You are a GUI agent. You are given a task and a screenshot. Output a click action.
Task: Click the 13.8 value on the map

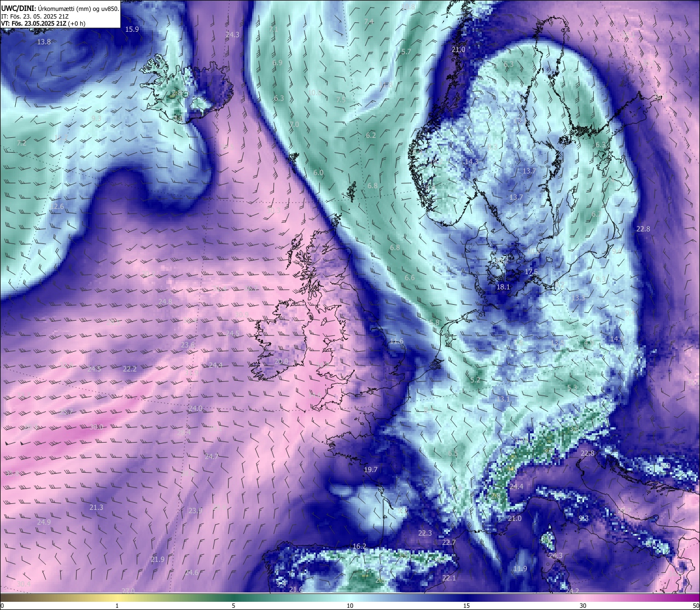(x=44, y=42)
